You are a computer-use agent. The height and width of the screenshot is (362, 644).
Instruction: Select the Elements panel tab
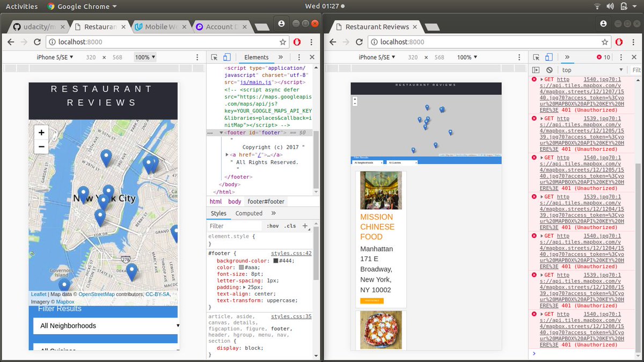click(257, 57)
